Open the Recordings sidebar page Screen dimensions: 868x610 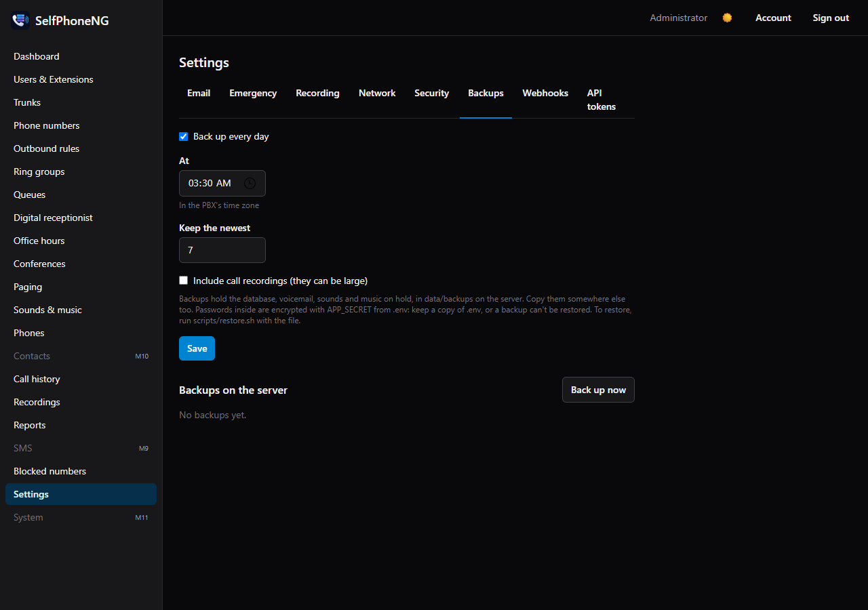81,402
